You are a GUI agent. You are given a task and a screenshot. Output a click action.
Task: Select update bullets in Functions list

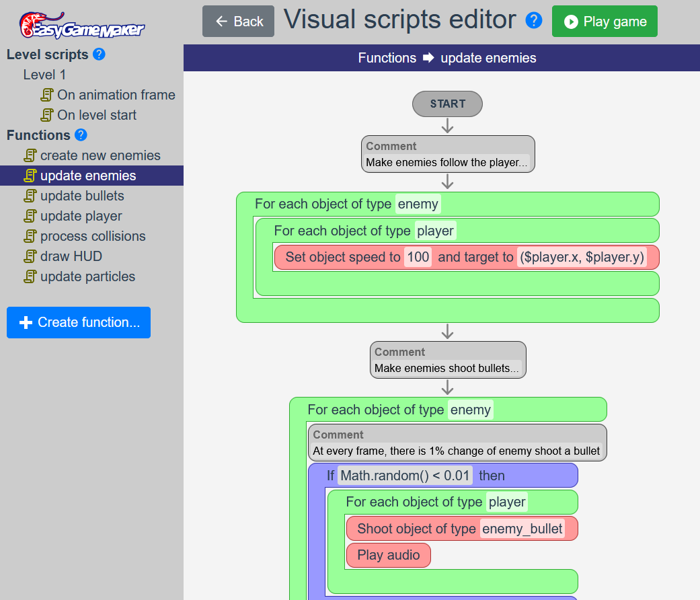tap(82, 196)
